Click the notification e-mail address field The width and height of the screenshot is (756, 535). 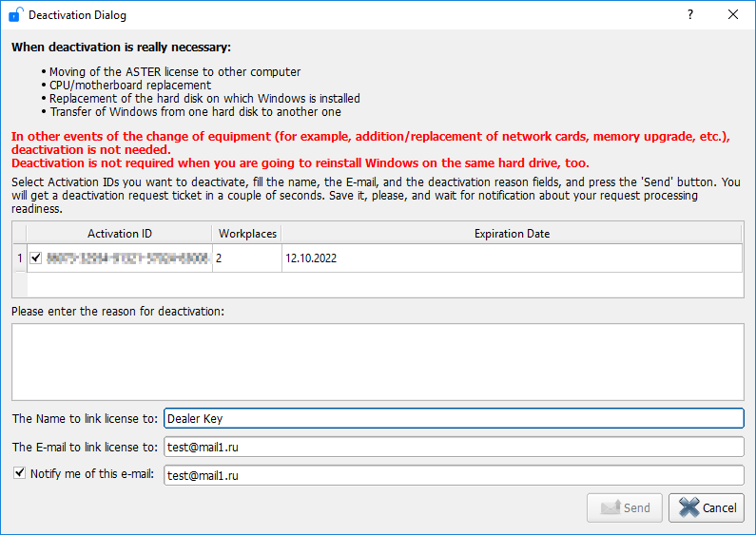453,475
